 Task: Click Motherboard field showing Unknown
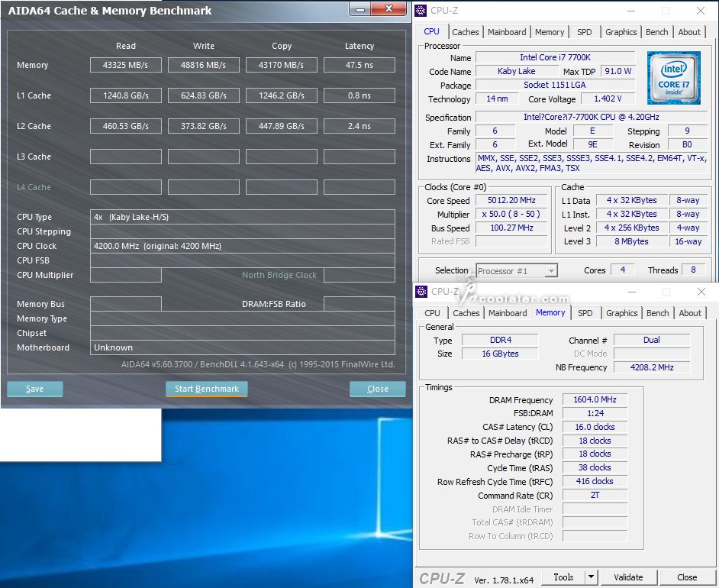[243, 347]
